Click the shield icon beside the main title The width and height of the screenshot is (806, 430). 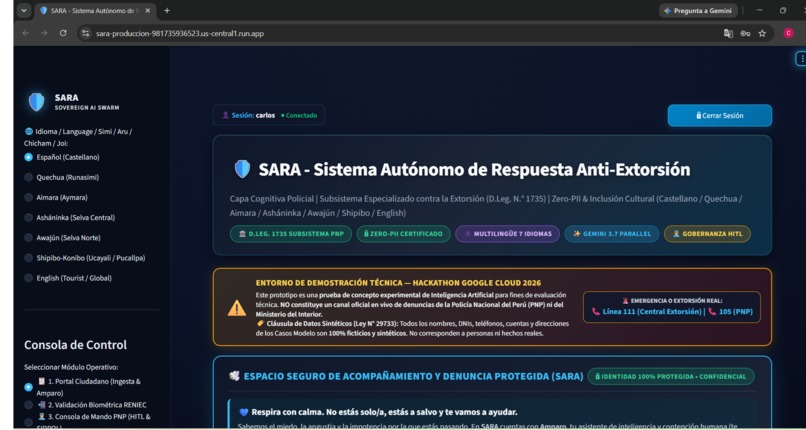click(243, 169)
